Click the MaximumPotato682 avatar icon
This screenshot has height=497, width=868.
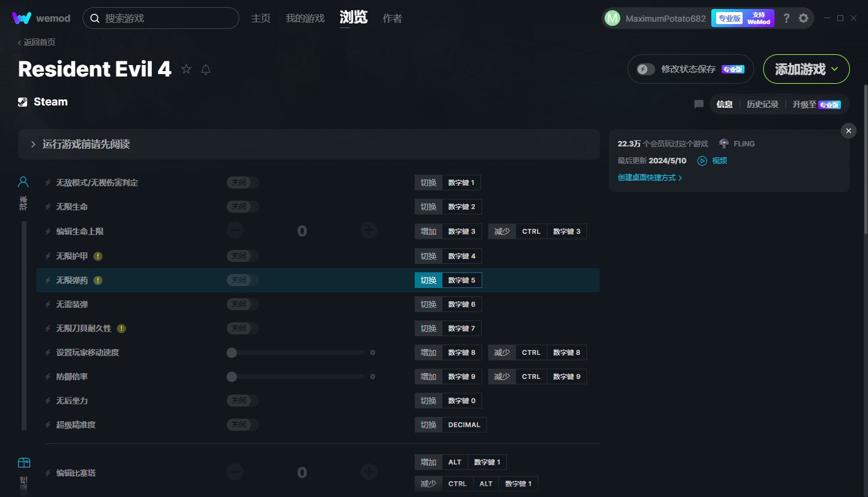(612, 18)
